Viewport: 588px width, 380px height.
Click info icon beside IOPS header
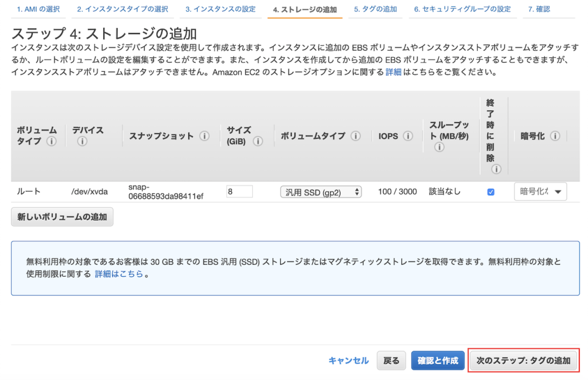pos(408,136)
